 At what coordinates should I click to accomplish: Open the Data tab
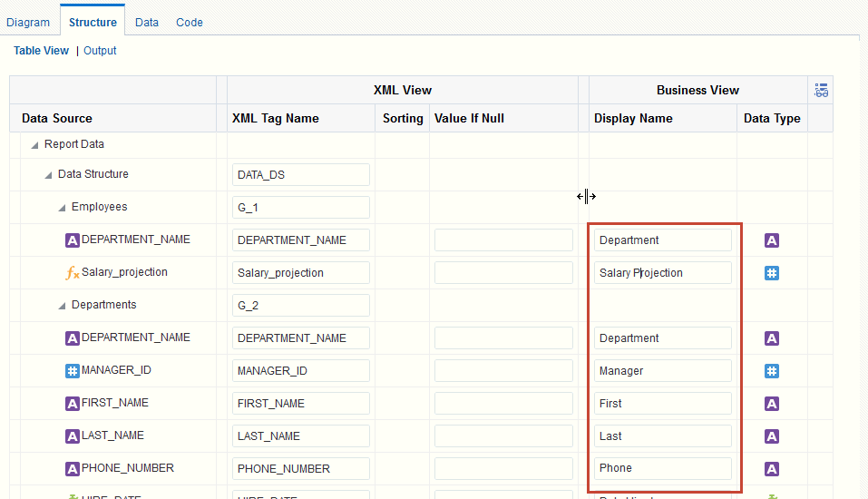pos(147,22)
